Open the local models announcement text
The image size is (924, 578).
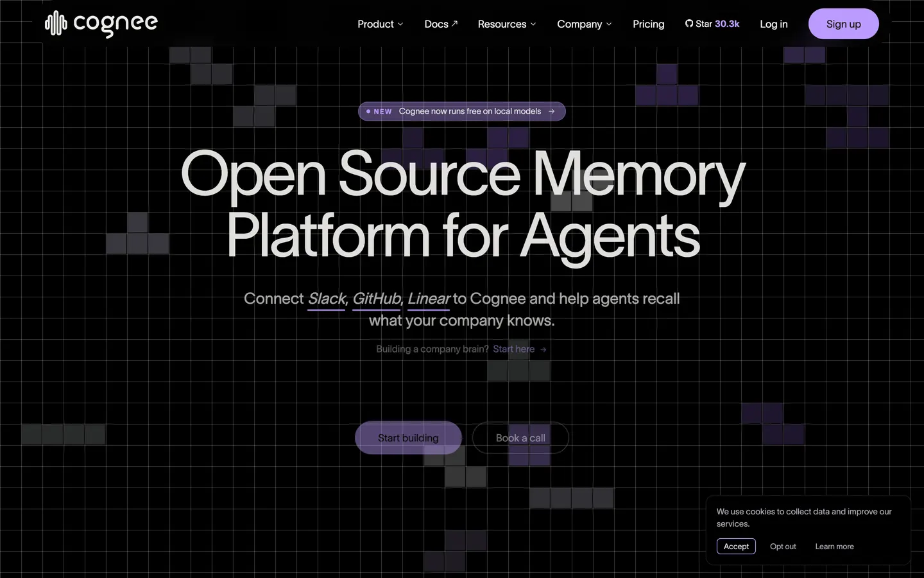pos(470,111)
